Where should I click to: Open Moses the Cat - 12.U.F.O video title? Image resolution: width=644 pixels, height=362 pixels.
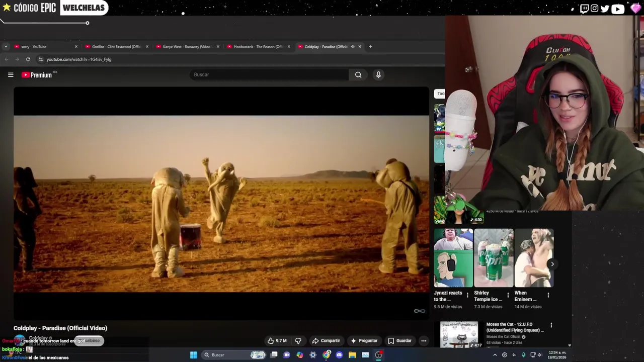[x=515, y=327]
